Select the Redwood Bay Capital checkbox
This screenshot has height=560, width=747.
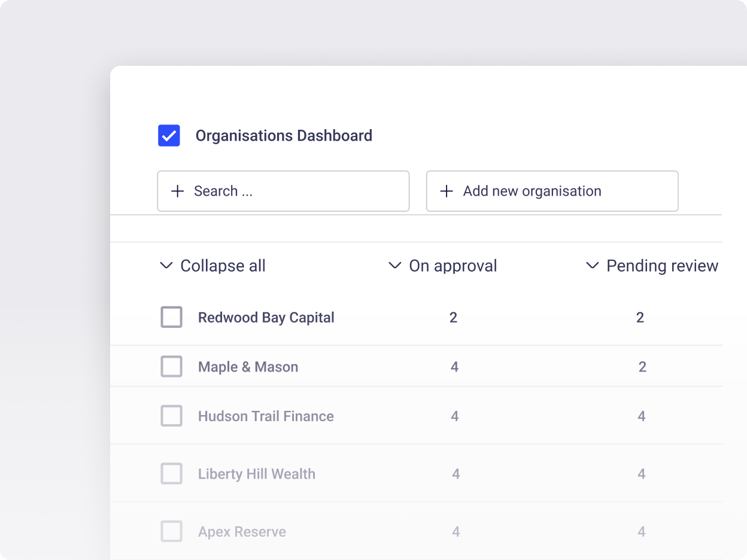tap(171, 317)
